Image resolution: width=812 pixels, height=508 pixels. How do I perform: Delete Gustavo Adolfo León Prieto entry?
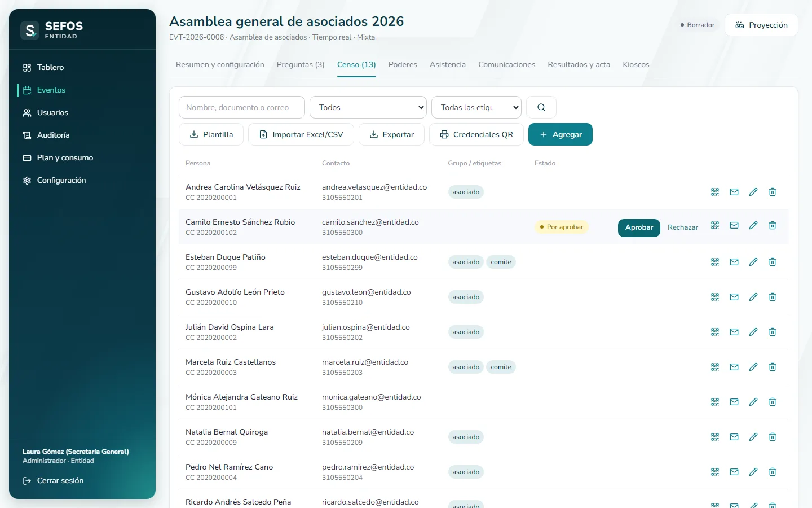pos(773,297)
